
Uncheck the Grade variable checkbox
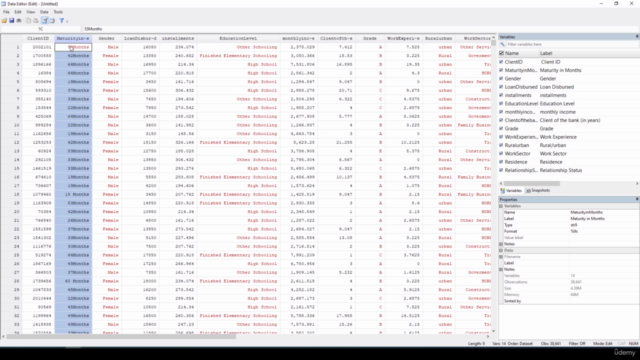(501, 129)
